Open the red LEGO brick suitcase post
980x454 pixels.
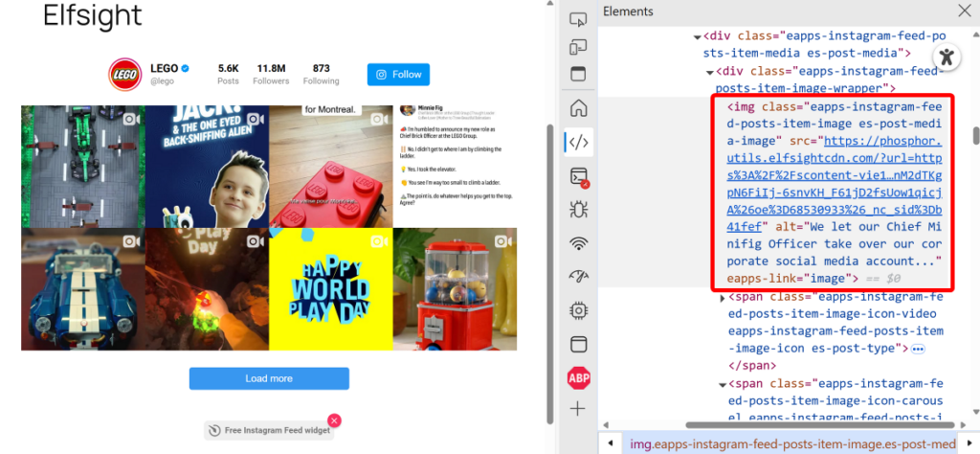[331, 167]
